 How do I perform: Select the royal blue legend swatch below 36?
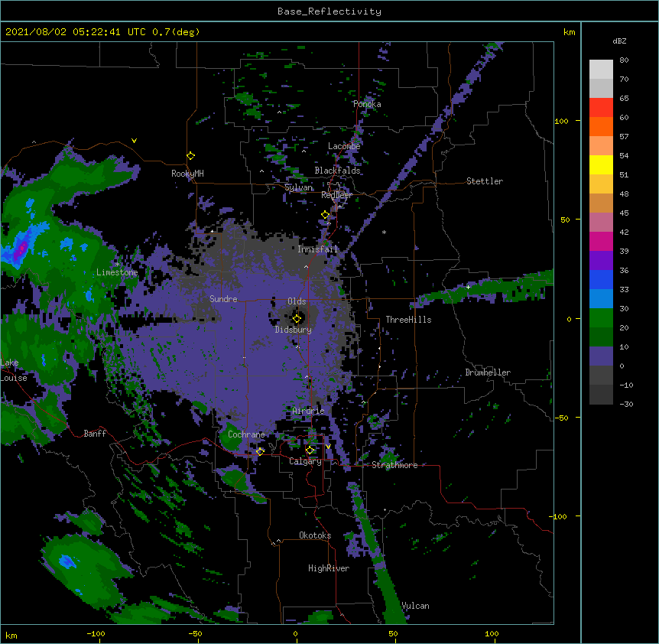click(601, 279)
